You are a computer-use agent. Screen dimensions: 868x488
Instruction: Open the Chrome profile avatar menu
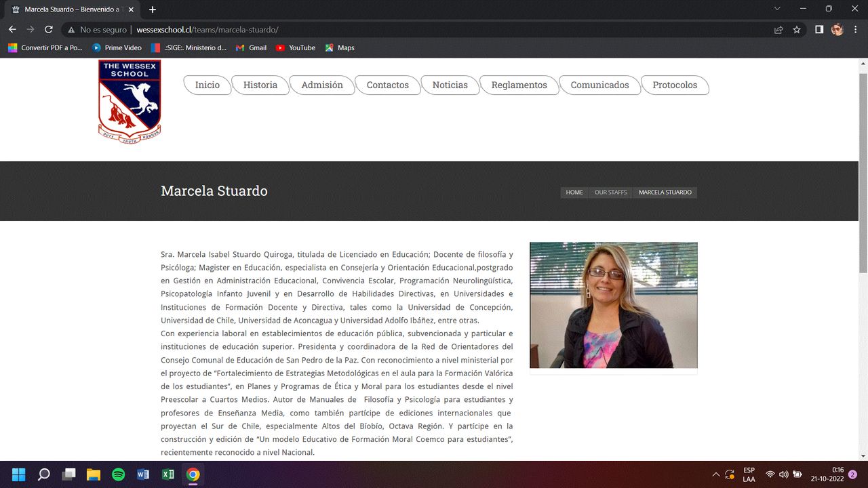click(836, 29)
